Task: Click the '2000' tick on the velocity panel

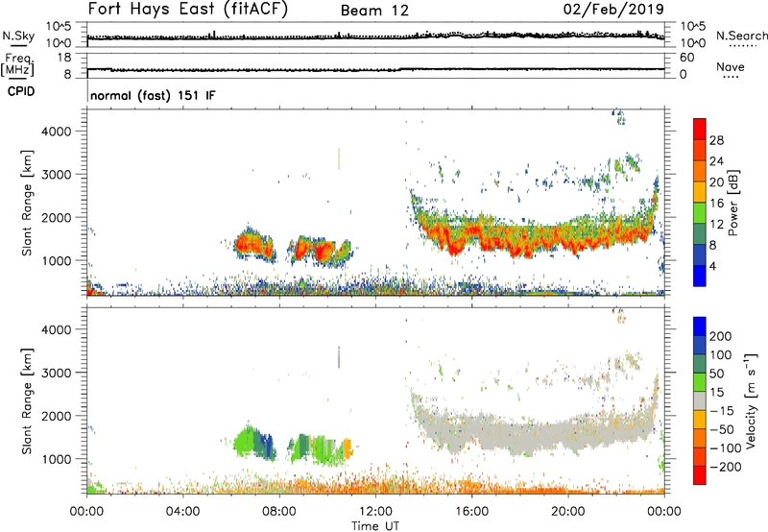Action: [57, 416]
